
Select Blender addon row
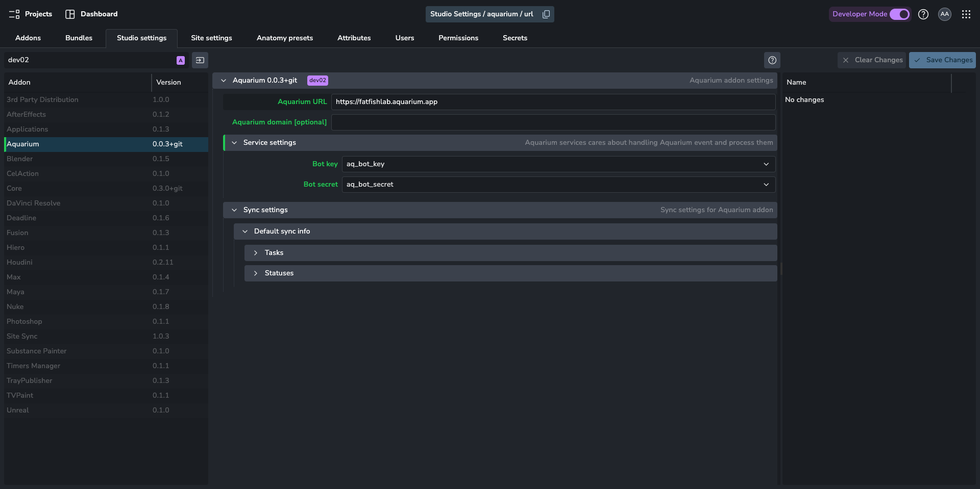tap(106, 159)
